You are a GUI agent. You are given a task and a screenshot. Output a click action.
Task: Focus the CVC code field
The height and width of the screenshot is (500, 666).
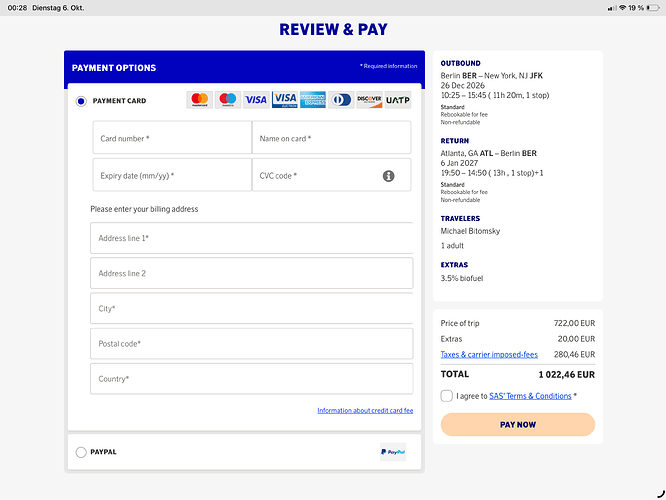(x=331, y=175)
